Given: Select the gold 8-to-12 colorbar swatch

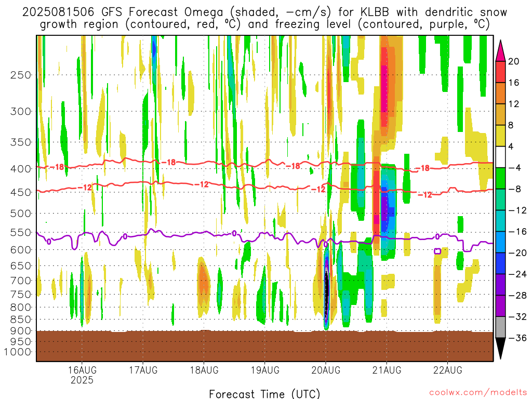Looking at the screenshot, I should 500,114.
